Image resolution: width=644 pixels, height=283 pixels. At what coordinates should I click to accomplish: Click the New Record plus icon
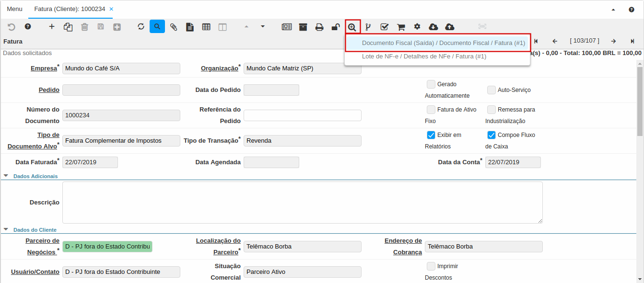click(x=52, y=27)
